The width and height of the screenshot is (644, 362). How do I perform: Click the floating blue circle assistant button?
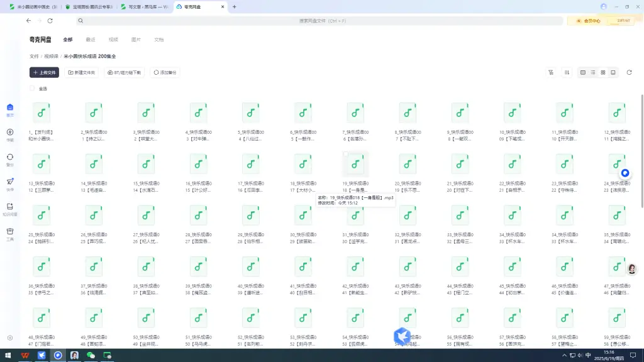tap(625, 173)
